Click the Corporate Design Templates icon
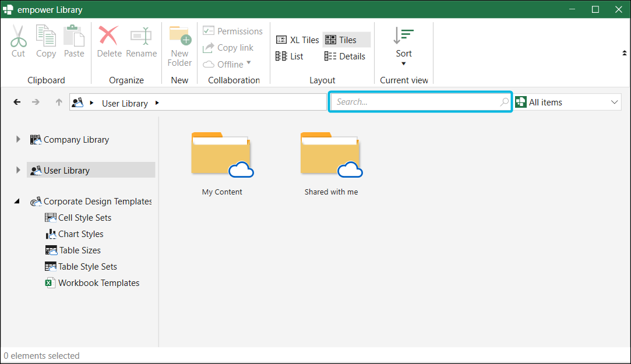This screenshot has height=364, width=631. click(x=36, y=202)
